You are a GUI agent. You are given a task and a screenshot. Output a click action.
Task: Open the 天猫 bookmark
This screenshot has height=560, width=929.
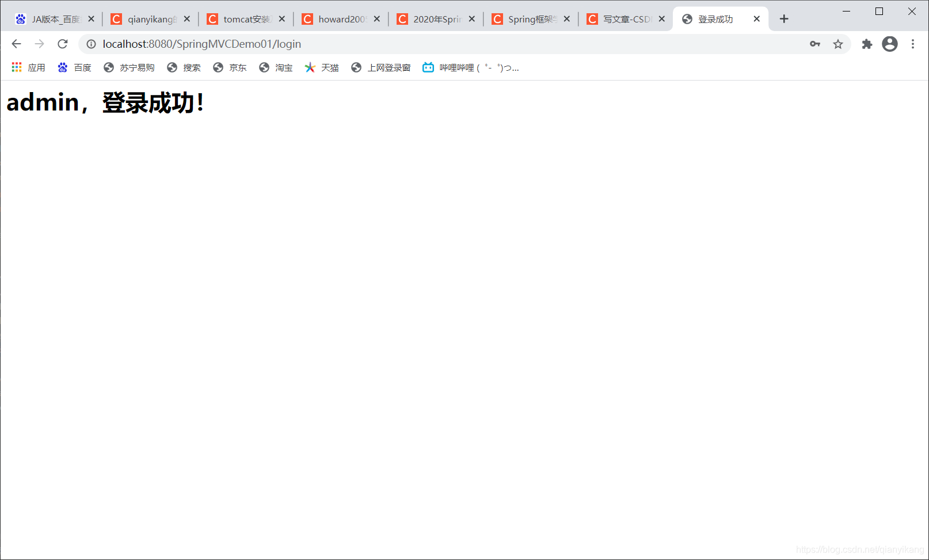(x=322, y=67)
